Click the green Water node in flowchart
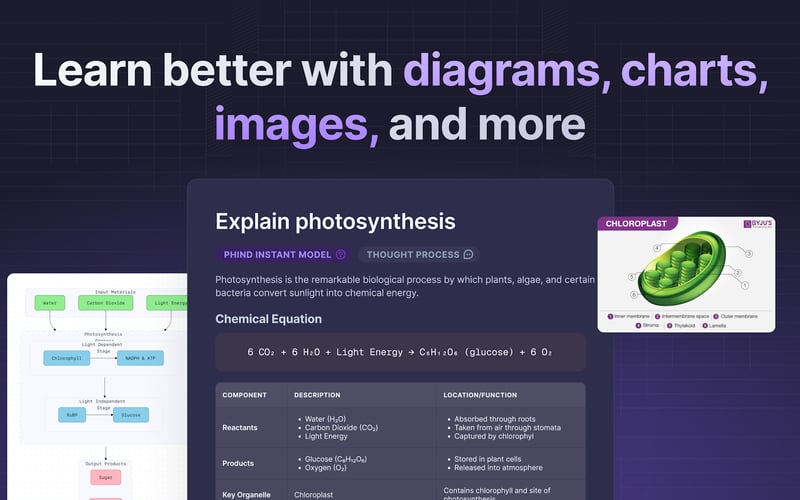 pos(50,303)
